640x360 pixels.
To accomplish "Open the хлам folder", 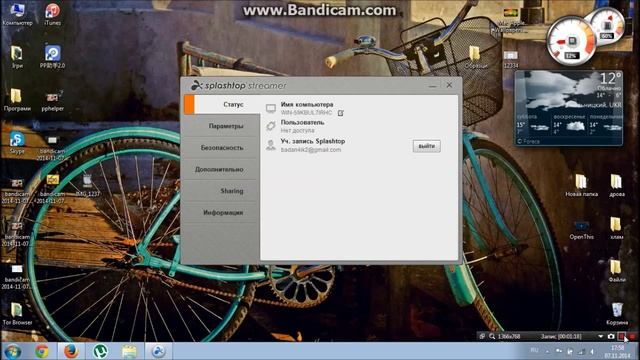I will click(x=617, y=229).
